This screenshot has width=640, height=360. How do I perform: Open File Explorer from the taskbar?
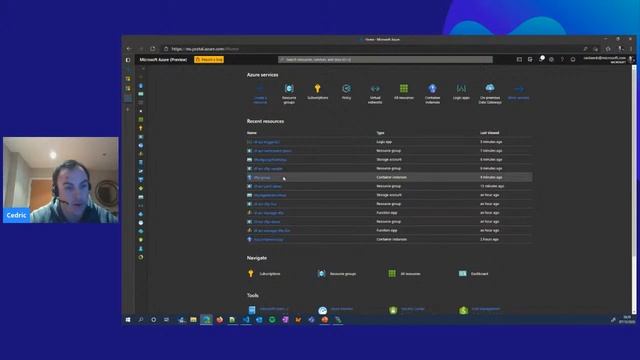(193, 320)
